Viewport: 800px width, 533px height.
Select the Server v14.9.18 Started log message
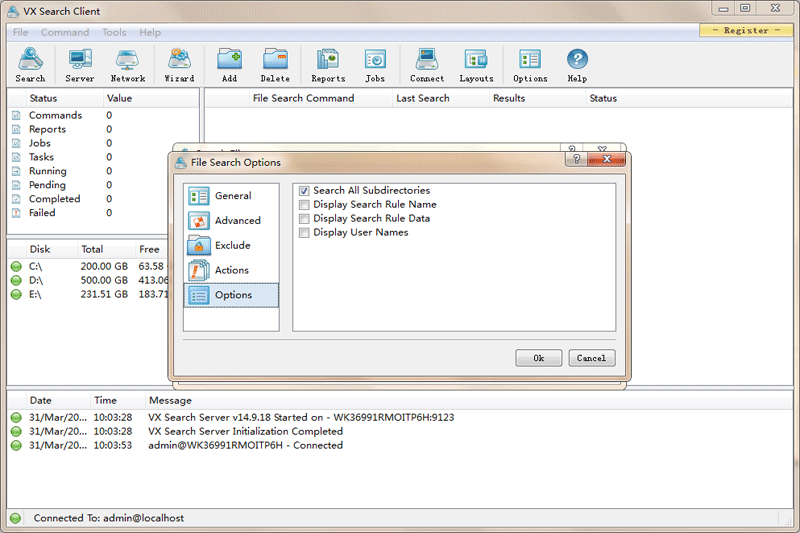(x=301, y=417)
